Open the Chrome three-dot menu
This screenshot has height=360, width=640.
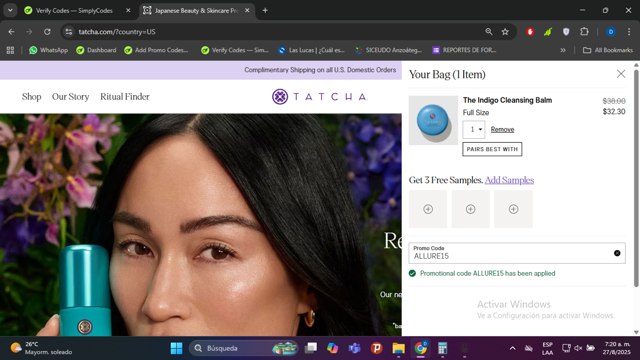[x=629, y=31]
